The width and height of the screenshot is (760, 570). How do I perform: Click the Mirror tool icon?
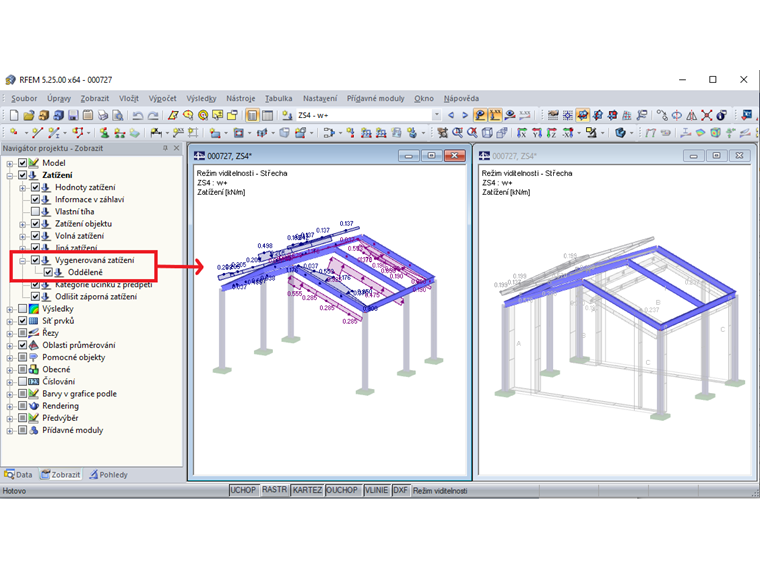692,115
